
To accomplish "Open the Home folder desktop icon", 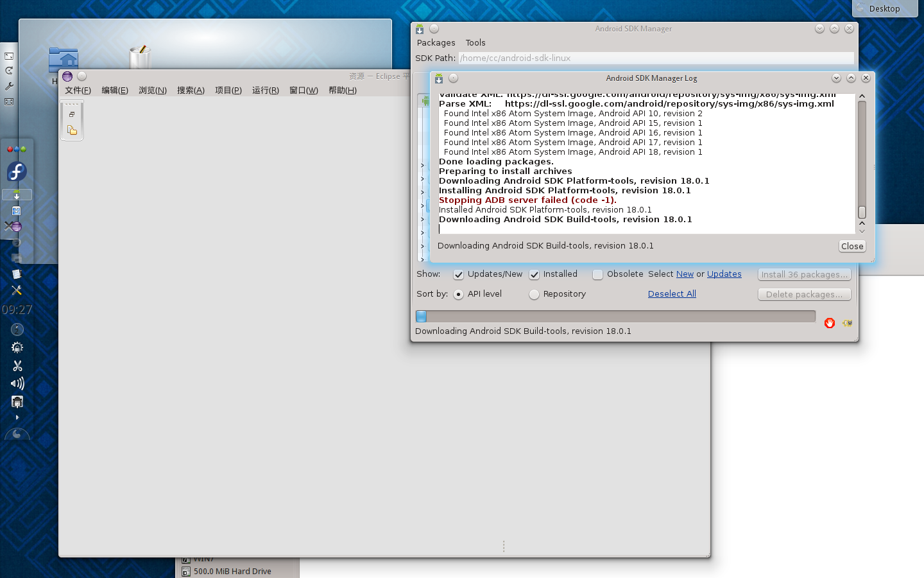I will pyautogui.click(x=63, y=59).
